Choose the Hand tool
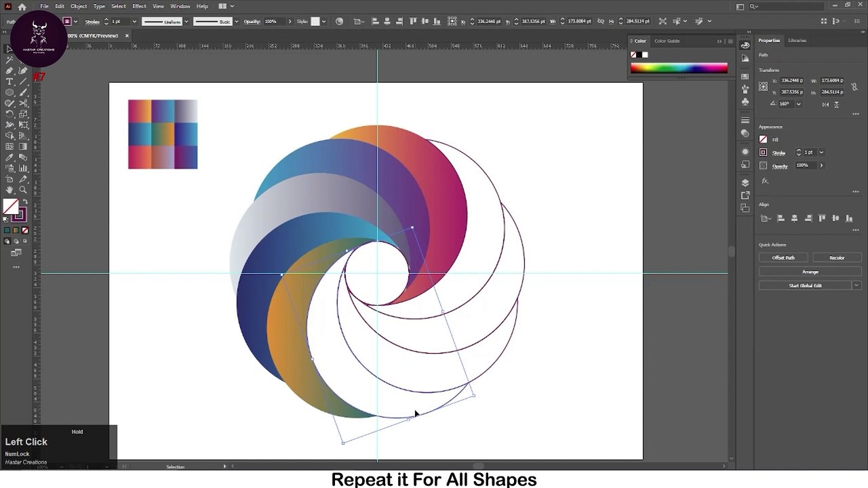Viewport: 868px width, 488px height. pyautogui.click(x=9, y=190)
